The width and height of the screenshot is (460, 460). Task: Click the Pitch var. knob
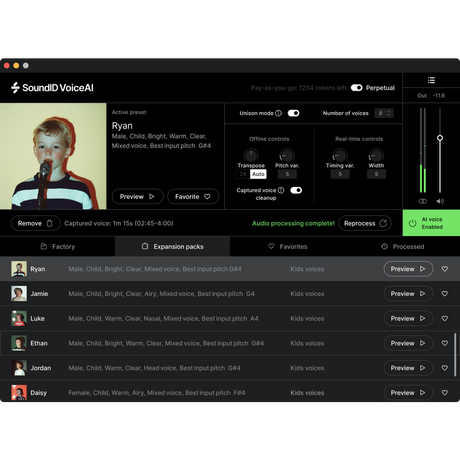[287, 155]
